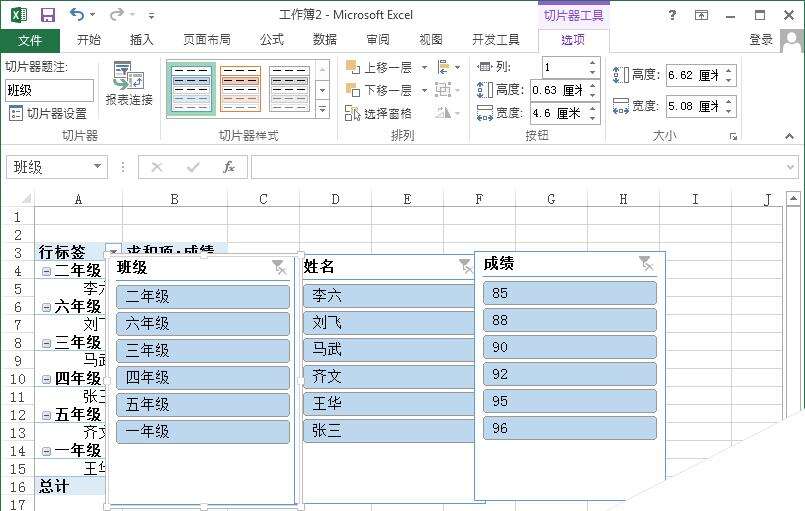Expand the slicer styles gallery More arrow
The image size is (805, 511).
click(x=322, y=109)
